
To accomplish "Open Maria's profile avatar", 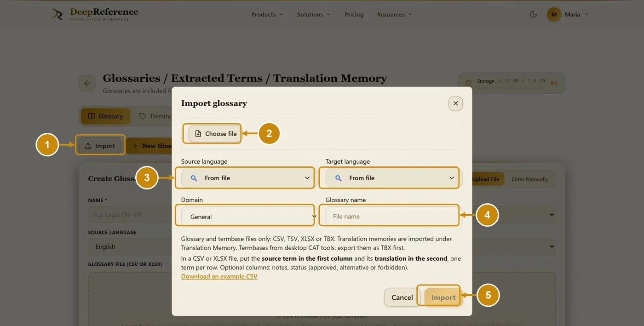I will pos(554,14).
